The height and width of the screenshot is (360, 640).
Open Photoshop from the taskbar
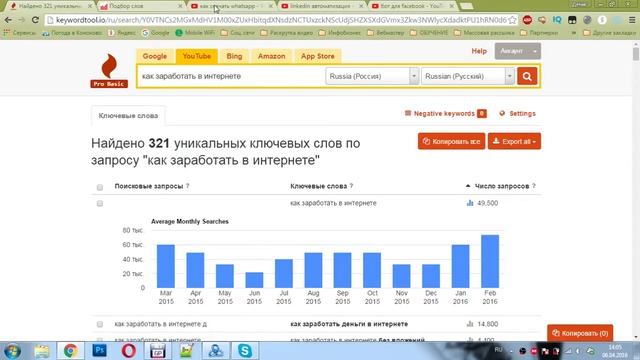pos(100,351)
